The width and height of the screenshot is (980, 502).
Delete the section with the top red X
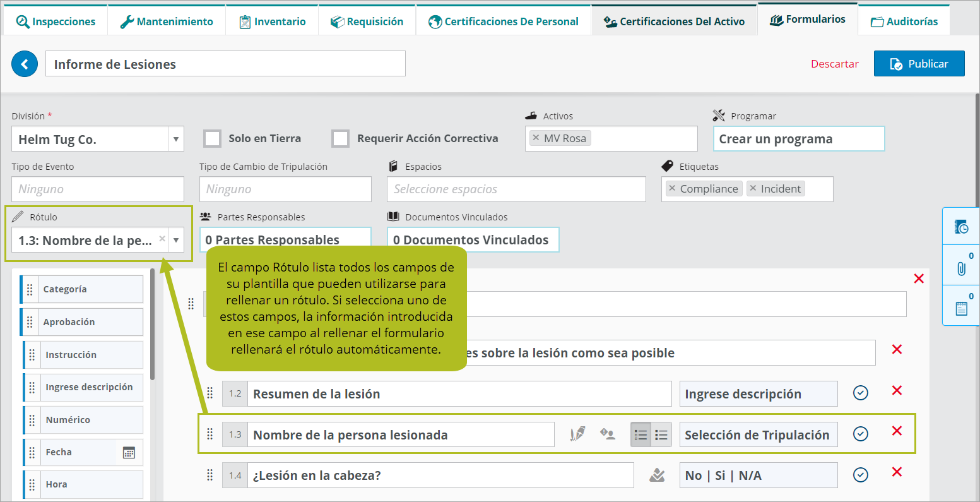click(919, 278)
